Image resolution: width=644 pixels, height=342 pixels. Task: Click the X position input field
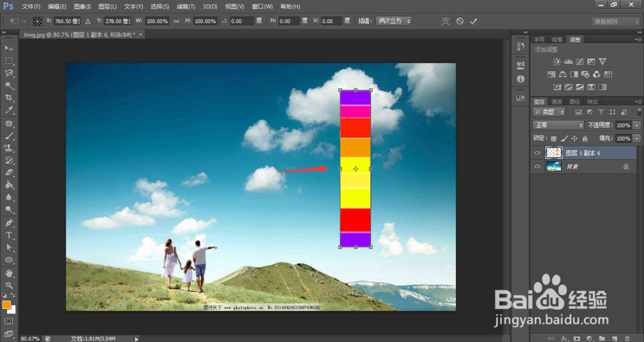pyautogui.click(x=67, y=21)
